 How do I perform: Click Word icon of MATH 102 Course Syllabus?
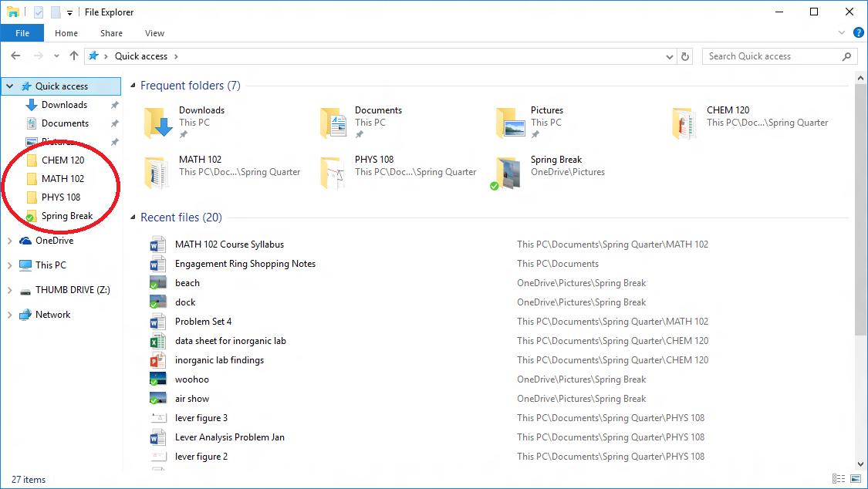(157, 244)
